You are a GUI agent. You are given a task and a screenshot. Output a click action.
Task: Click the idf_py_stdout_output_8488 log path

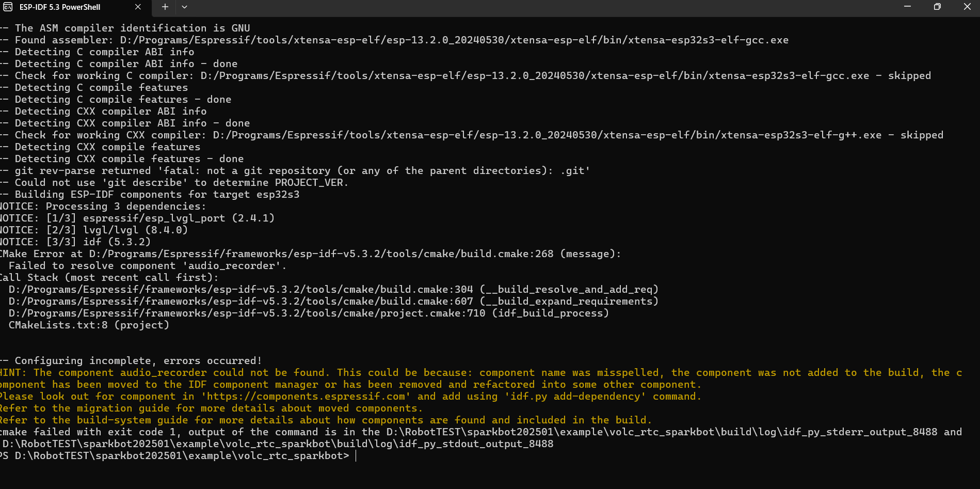click(278, 444)
